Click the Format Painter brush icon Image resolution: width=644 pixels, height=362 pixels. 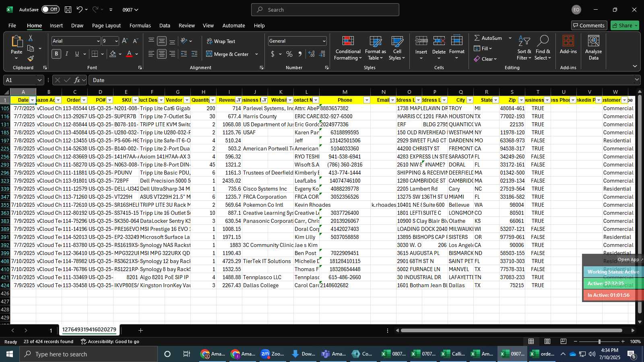(x=31, y=58)
